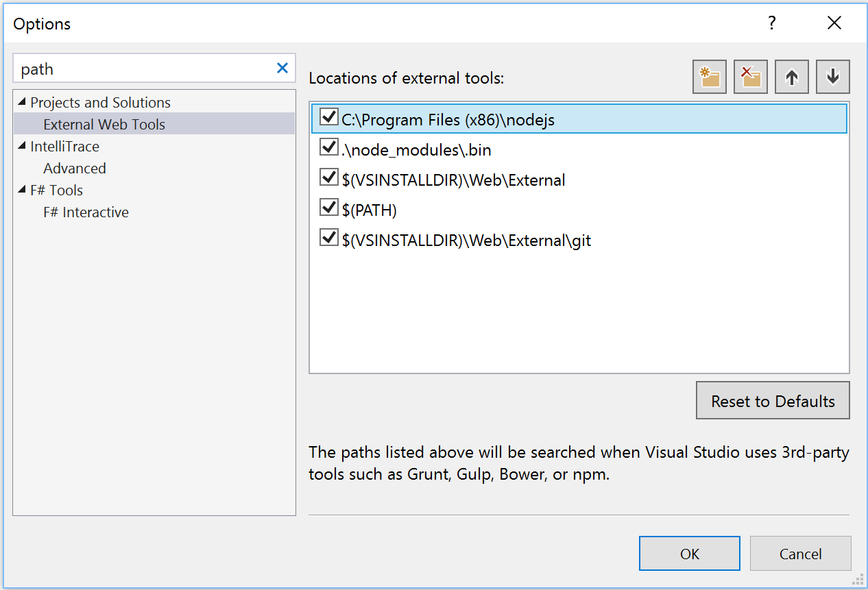Screen dimensions: 868x590
Task: Uncheck $(VSINSTALLDIR)\Web\External\git entry
Action: (x=329, y=238)
